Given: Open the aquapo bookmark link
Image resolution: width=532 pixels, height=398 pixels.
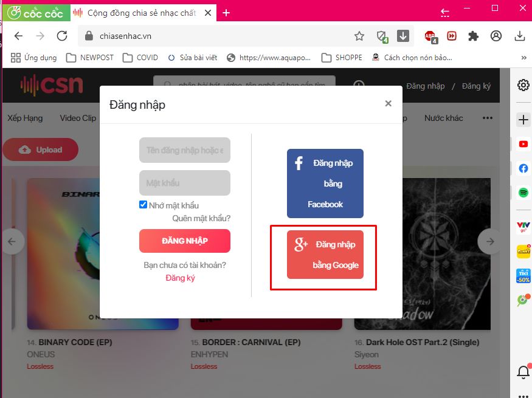Looking at the screenshot, I should (x=269, y=58).
